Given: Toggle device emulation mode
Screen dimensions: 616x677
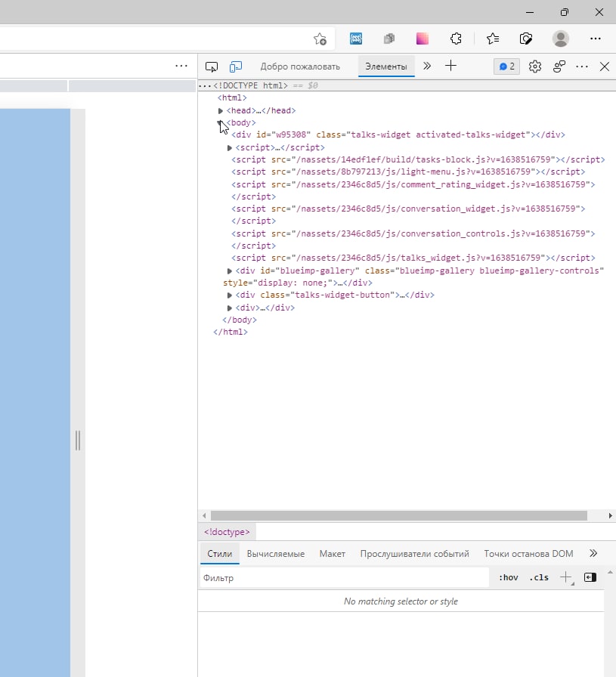Looking at the screenshot, I should (235, 66).
